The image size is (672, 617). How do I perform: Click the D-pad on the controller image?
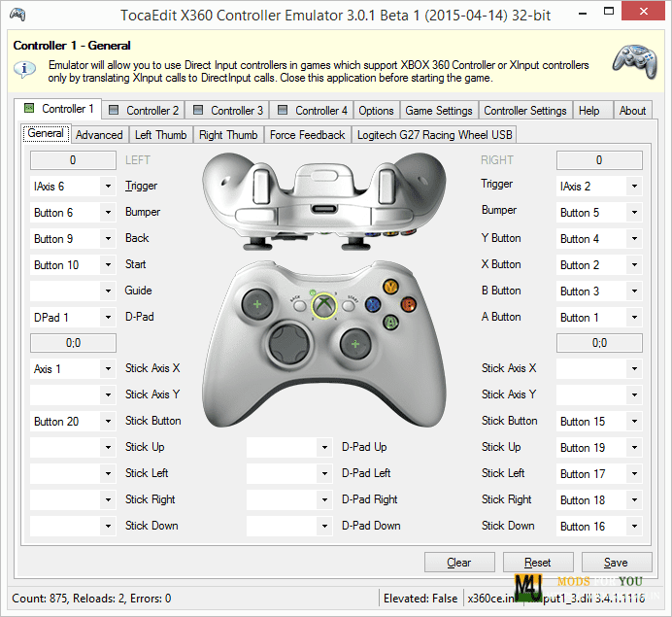pyautogui.click(x=289, y=344)
